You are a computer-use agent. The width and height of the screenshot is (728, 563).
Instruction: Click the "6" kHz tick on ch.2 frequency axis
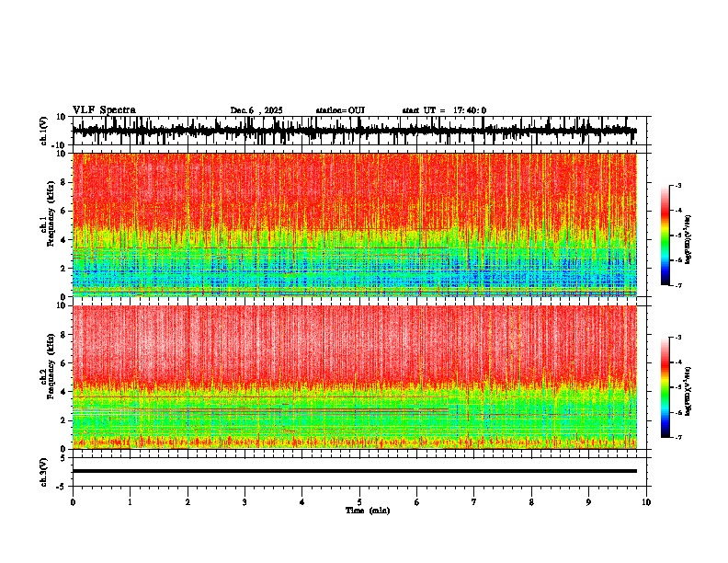point(63,363)
